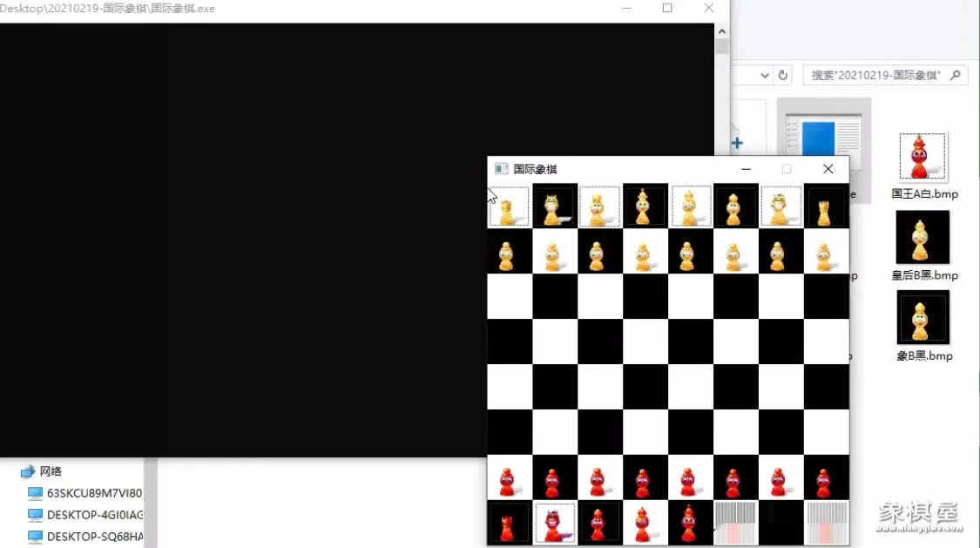Select the yellow rook in the top-left corner square
This screenshot has height=548, width=980.
coord(510,206)
